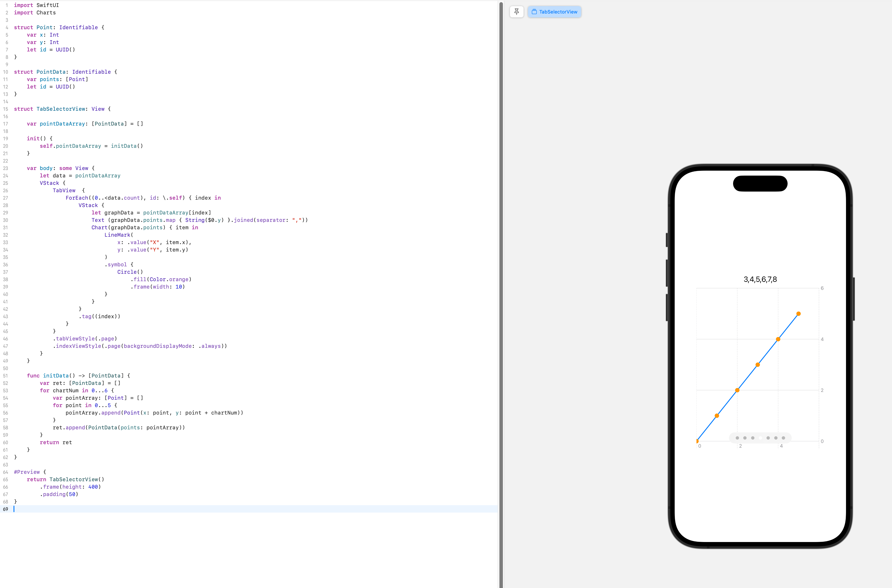
Task: Click "var ret: [PointData] = []" line
Action: click(80, 383)
